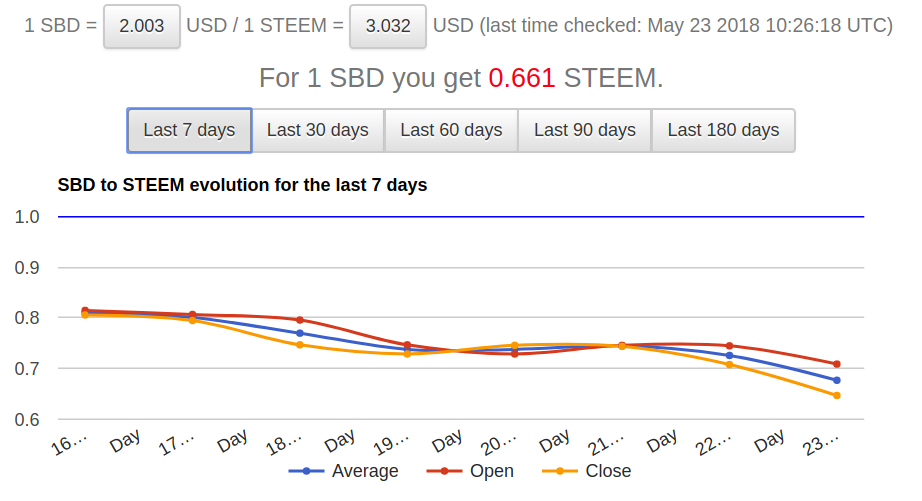Select the Open data point on day 20
The width and height of the screenshot is (922, 501).
pos(515,354)
